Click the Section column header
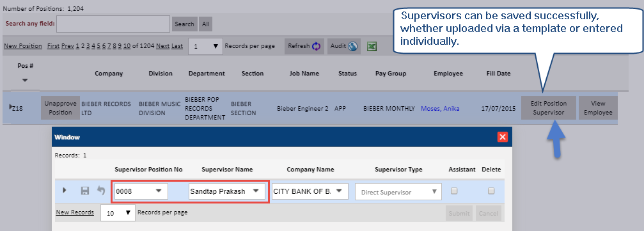Screen dimensions: 644x231 (253, 74)
